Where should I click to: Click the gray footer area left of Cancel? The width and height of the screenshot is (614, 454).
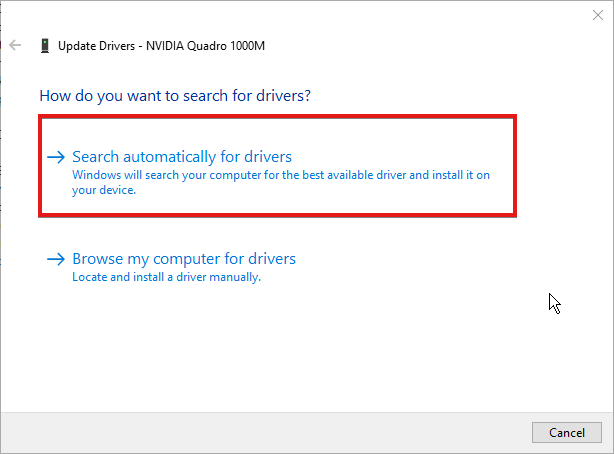270,432
